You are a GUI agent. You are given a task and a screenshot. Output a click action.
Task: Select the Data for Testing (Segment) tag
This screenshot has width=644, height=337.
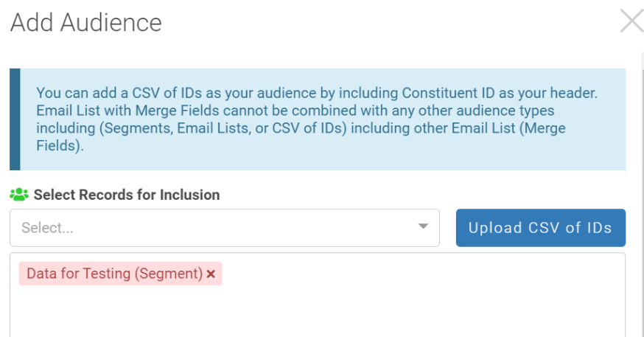(x=114, y=274)
